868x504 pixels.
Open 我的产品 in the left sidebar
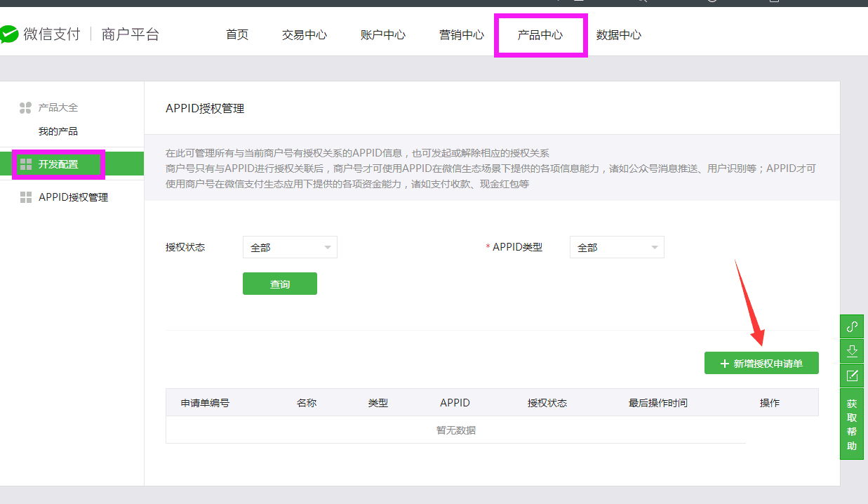point(58,131)
